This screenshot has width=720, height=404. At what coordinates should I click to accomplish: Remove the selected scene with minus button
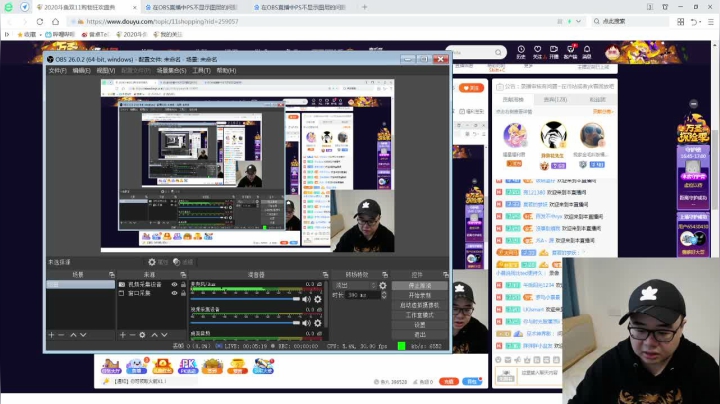tap(61, 335)
